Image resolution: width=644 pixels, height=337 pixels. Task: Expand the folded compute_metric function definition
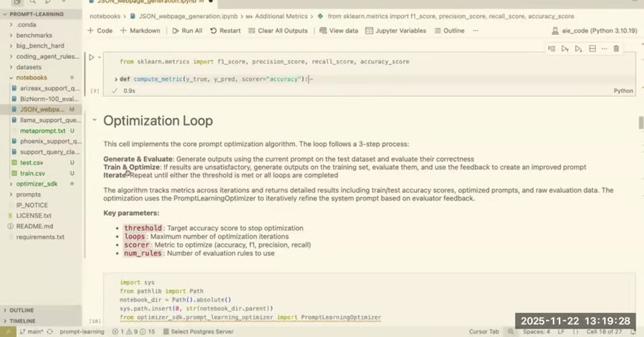tap(116, 79)
